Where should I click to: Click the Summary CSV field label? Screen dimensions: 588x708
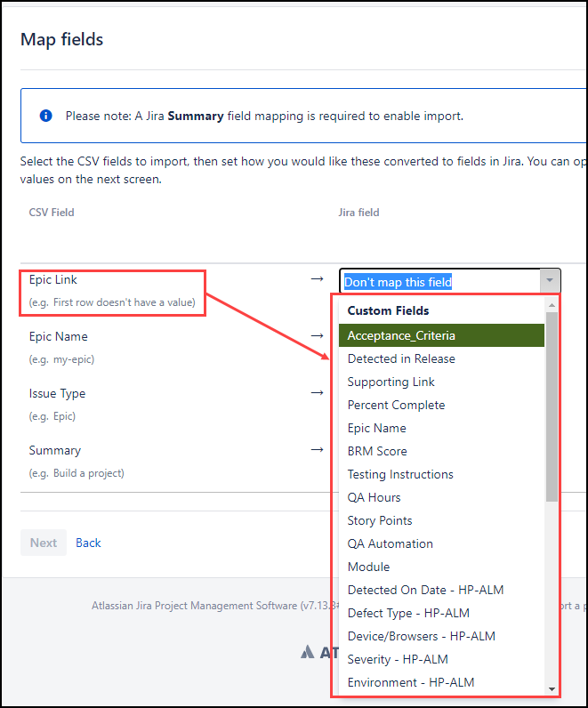click(x=54, y=450)
